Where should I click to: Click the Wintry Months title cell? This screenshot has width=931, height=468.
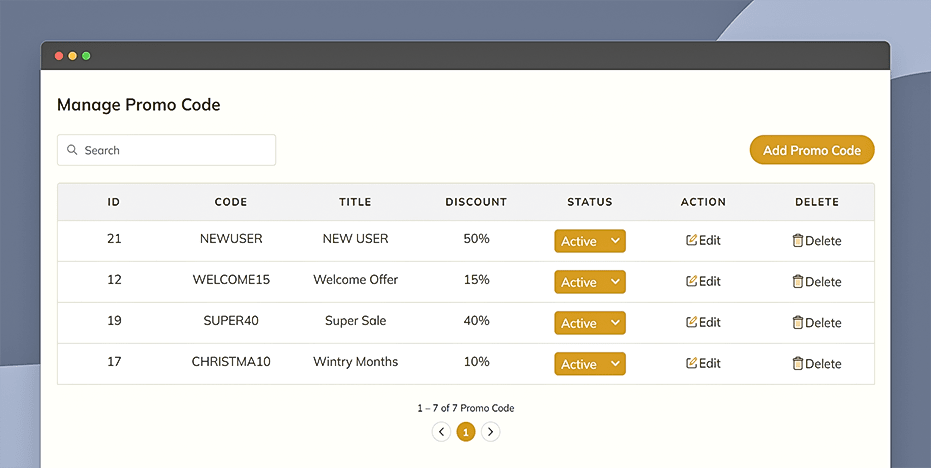[356, 362]
